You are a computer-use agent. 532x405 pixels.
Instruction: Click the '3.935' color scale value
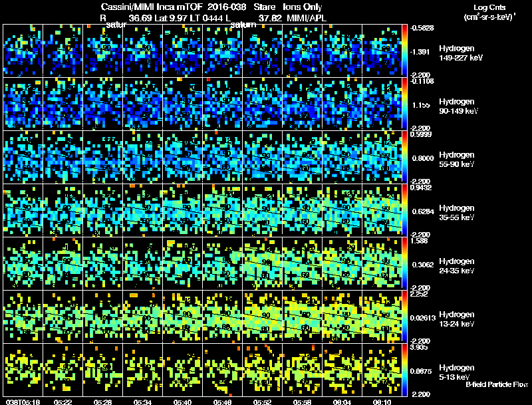(419, 347)
